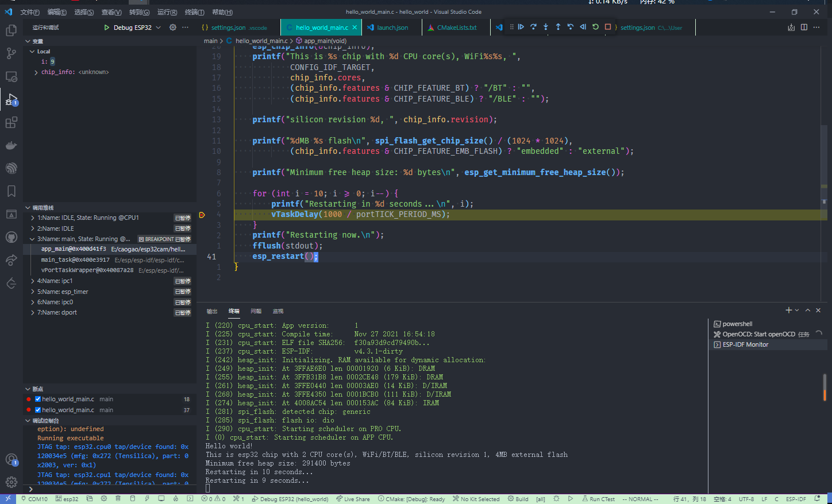Image resolution: width=832 pixels, height=504 pixels.
Task: Expand thread 1:Name: IDLE @CPU1
Action: click(x=32, y=218)
